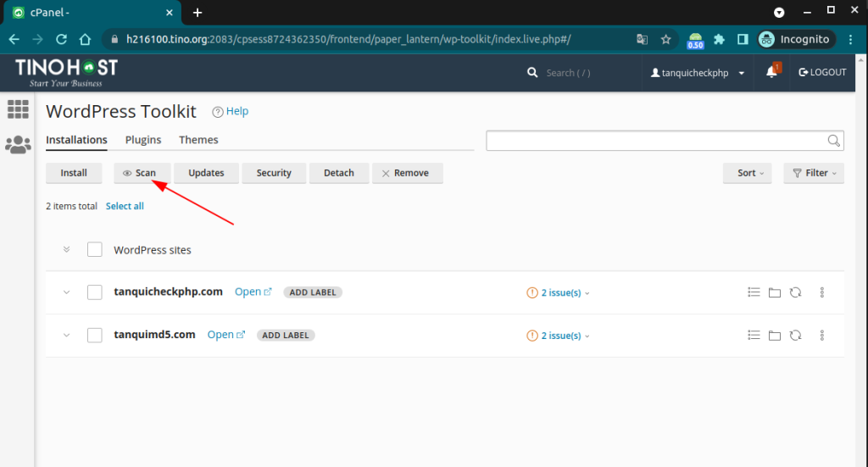
Task: Bookmark this page with the star icon
Action: (x=666, y=39)
